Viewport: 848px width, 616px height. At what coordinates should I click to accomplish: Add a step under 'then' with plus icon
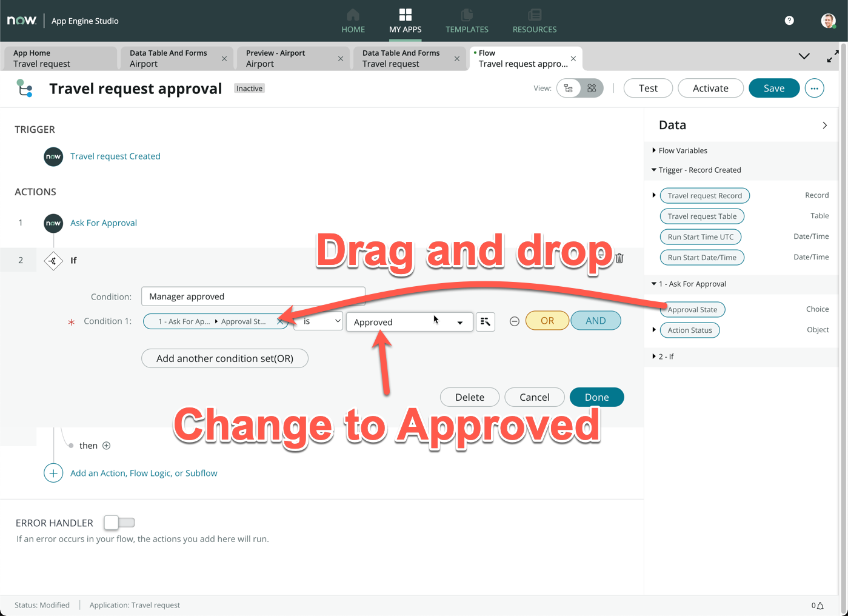tap(107, 446)
